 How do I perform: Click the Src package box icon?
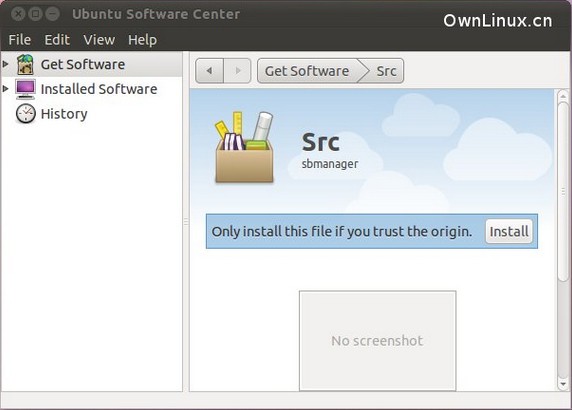244,148
